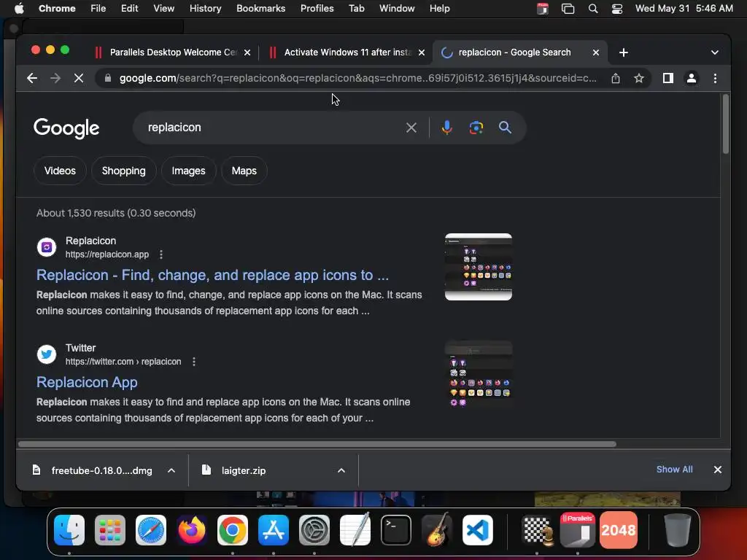Launch the 2048 game from Dock
Screen dimensions: 747x560
[619, 530]
